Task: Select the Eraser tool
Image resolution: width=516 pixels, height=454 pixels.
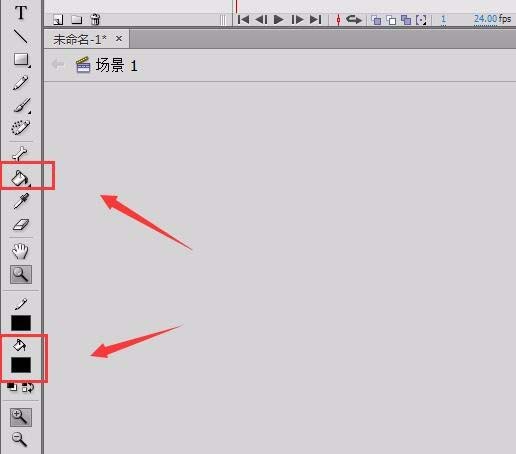Action: pos(21,225)
